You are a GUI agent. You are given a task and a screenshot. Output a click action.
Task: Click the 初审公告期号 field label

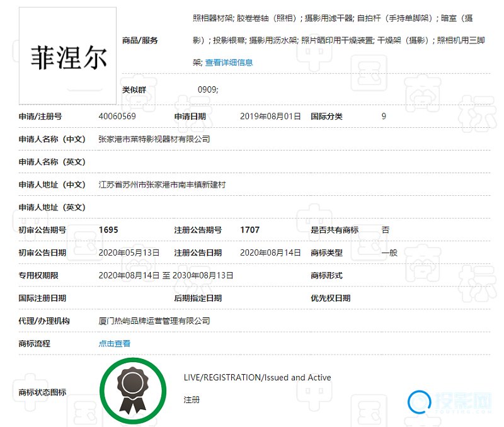click(x=42, y=230)
